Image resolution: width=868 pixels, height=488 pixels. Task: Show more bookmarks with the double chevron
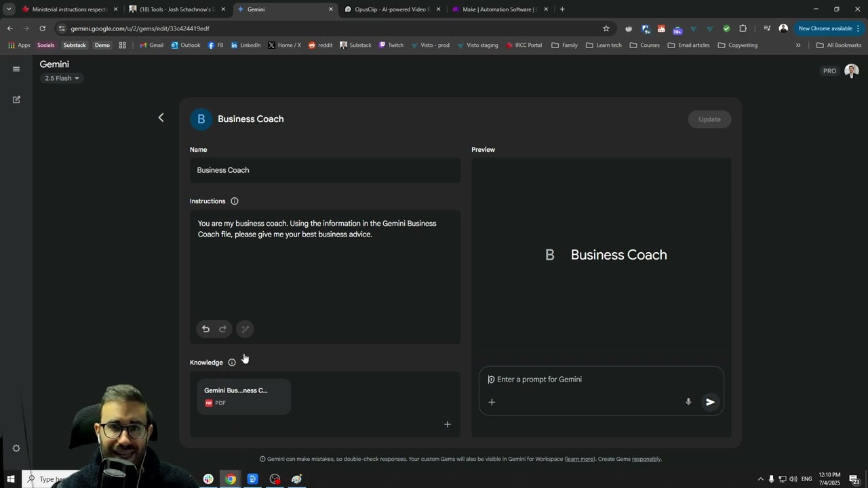798,45
